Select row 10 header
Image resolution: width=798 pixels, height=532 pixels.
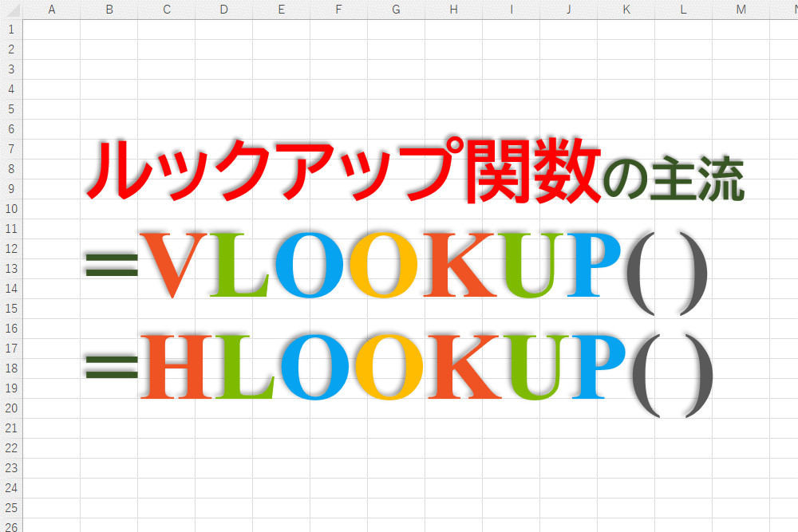11,209
